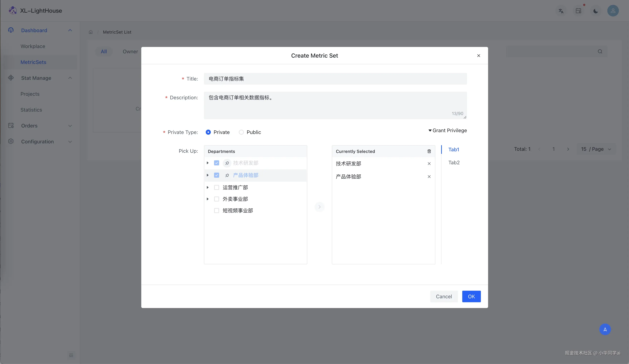Click the language translation icon

561,11
